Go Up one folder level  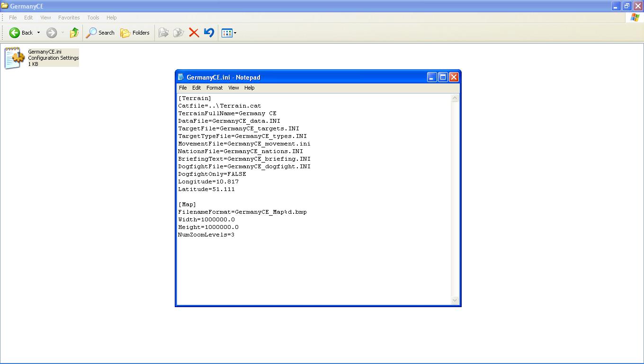click(x=74, y=33)
